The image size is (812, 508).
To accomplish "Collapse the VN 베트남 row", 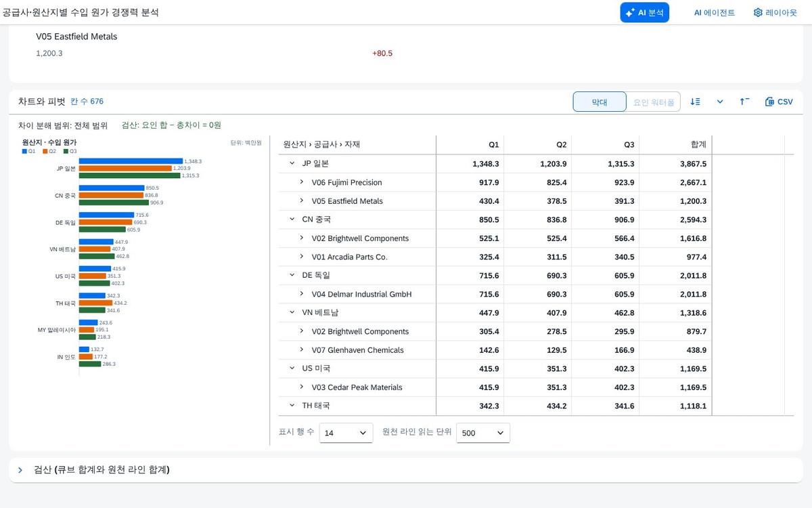I will (x=292, y=313).
